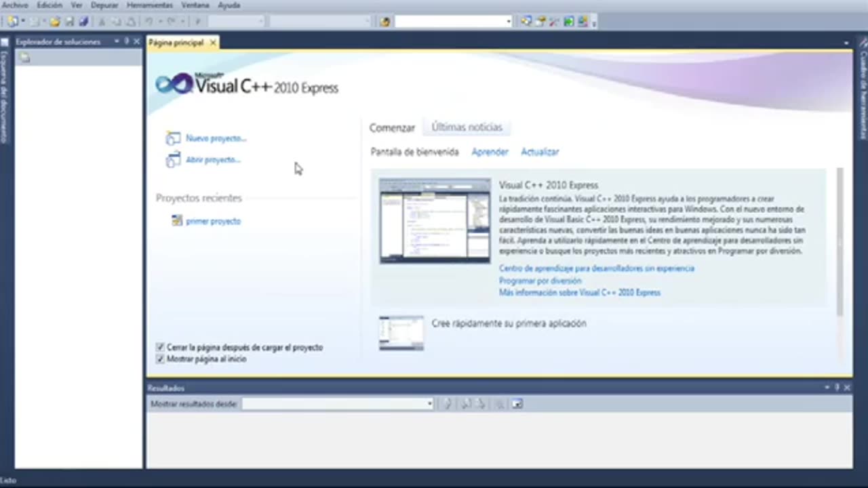This screenshot has width=868, height=488.
Task: Expand the toolbar overflow options arrow
Action: point(594,24)
